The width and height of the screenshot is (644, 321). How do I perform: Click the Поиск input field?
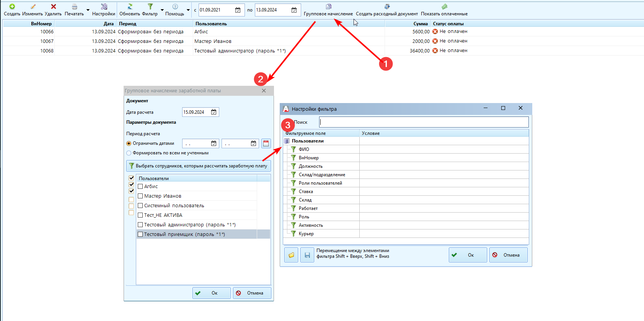pos(424,122)
